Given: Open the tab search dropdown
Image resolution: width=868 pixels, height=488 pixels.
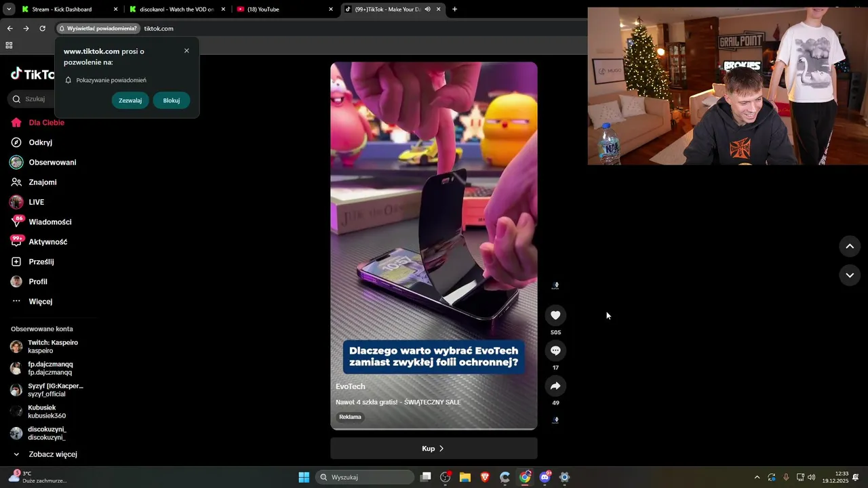Looking at the screenshot, I should tap(9, 9).
